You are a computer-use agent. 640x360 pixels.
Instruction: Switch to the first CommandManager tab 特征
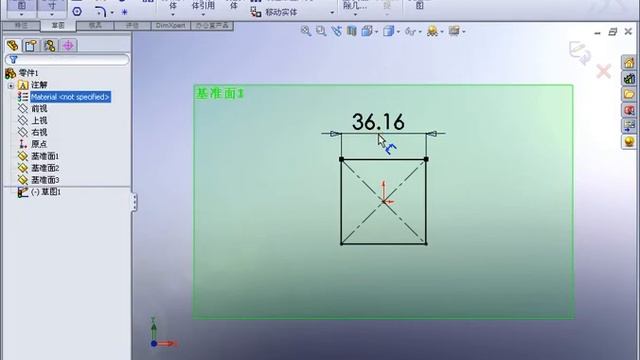(21, 26)
